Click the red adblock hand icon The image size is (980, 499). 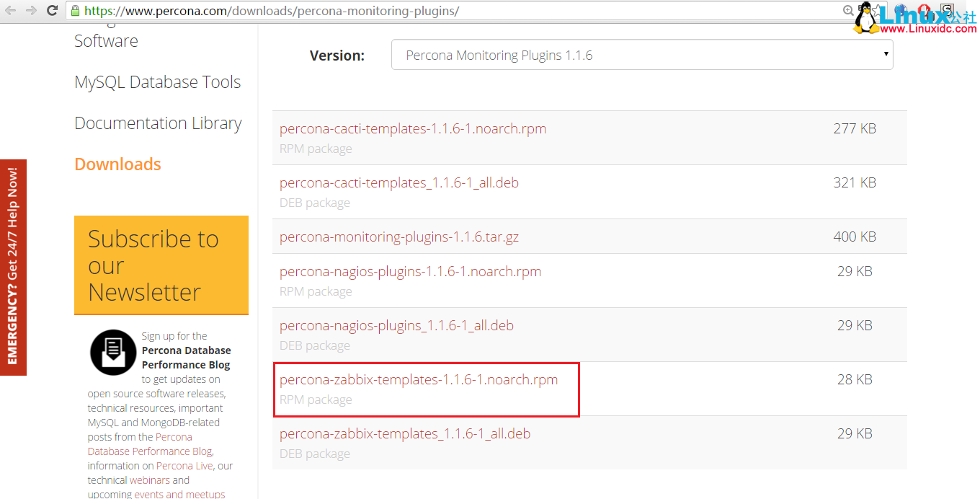[923, 9]
